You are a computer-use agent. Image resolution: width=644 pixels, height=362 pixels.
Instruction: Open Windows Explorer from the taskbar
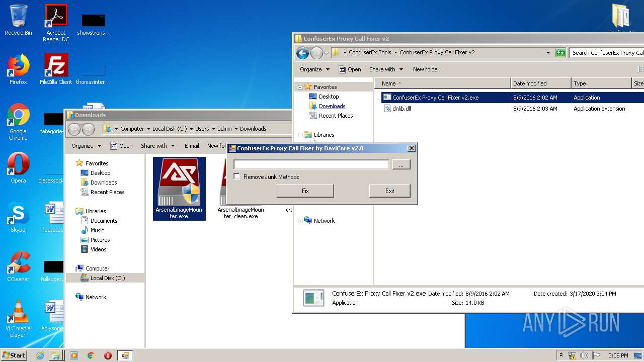(56, 355)
